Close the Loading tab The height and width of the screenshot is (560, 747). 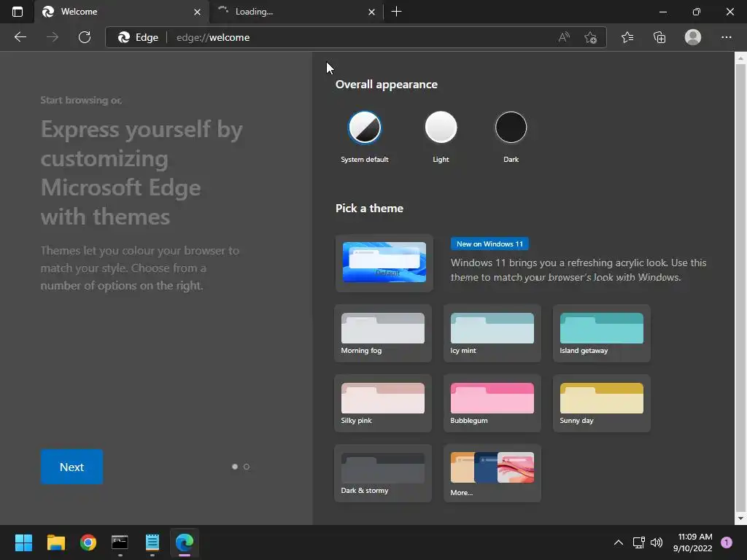pyautogui.click(x=371, y=12)
